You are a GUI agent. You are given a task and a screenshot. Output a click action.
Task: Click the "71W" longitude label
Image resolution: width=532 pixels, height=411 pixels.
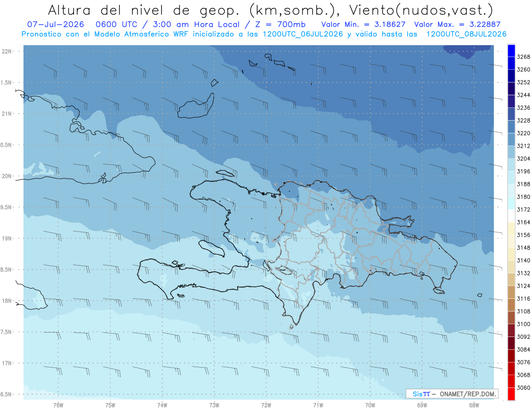[x=318, y=405]
